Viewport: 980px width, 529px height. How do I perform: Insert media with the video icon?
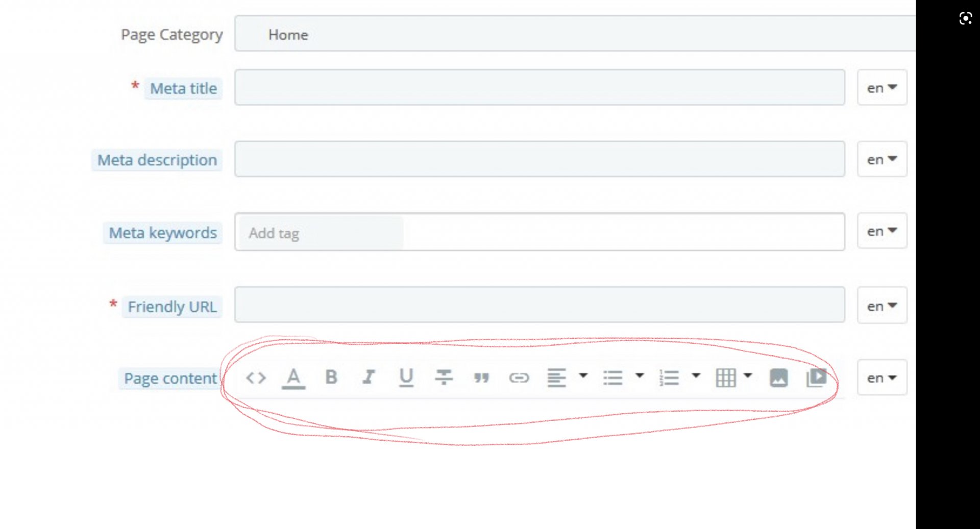point(817,377)
